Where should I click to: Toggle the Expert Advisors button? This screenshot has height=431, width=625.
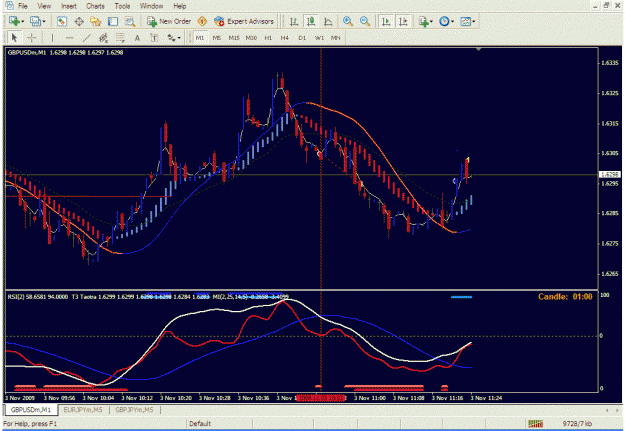point(244,21)
